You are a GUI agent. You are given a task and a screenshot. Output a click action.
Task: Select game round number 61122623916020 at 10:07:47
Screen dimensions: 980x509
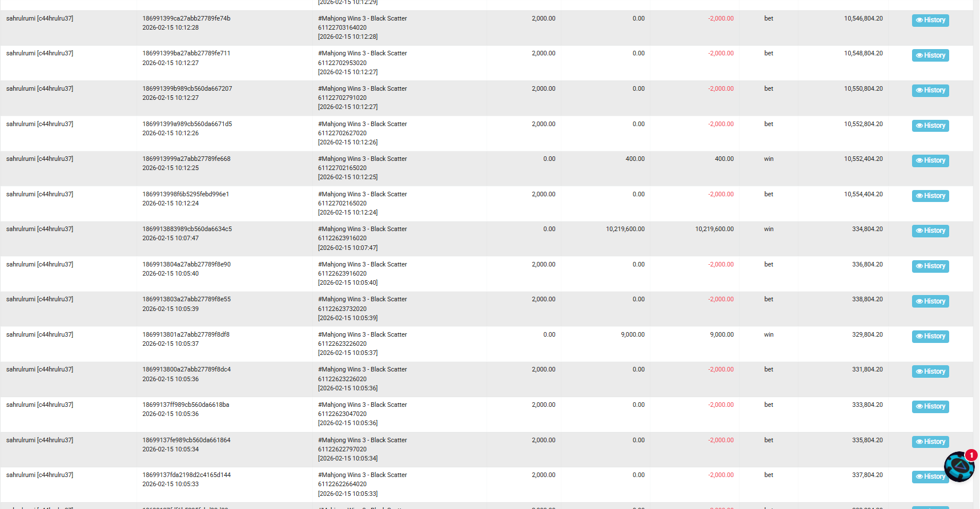pyautogui.click(x=342, y=238)
